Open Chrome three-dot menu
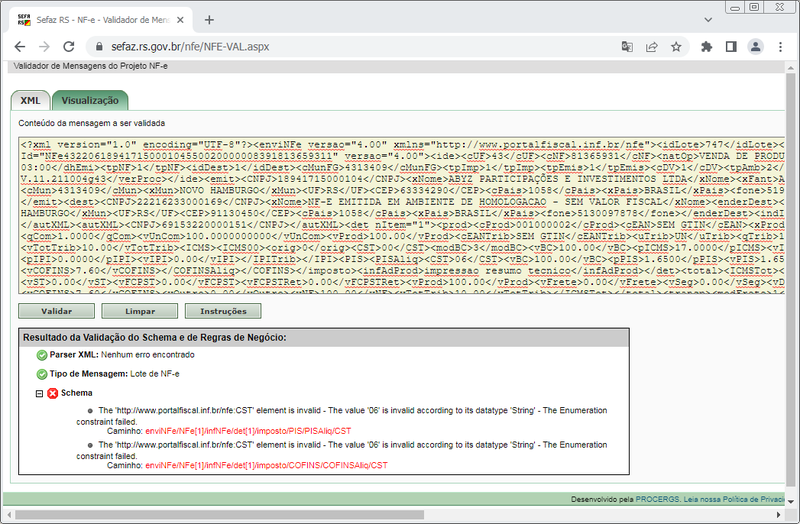Image resolution: width=800 pixels, height=524 pixels. pyautogui.click(x=780, y=47)
